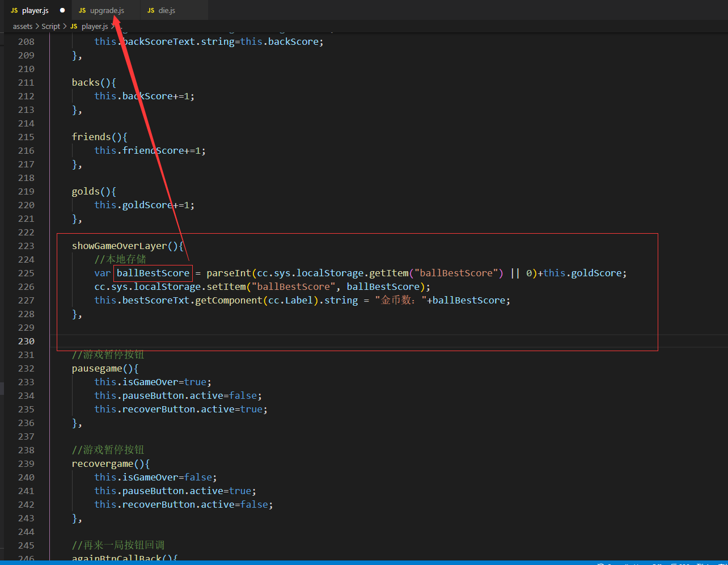Click the this.bestScoreTxt.getComponent line
The height and width of the screenshot is (565, 728).
302,300
